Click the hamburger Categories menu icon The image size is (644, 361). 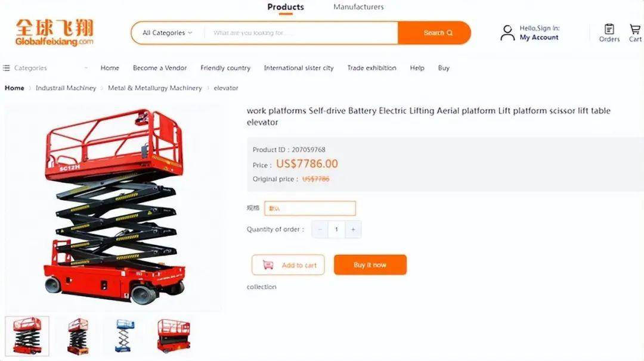click(x=7, y=68)
